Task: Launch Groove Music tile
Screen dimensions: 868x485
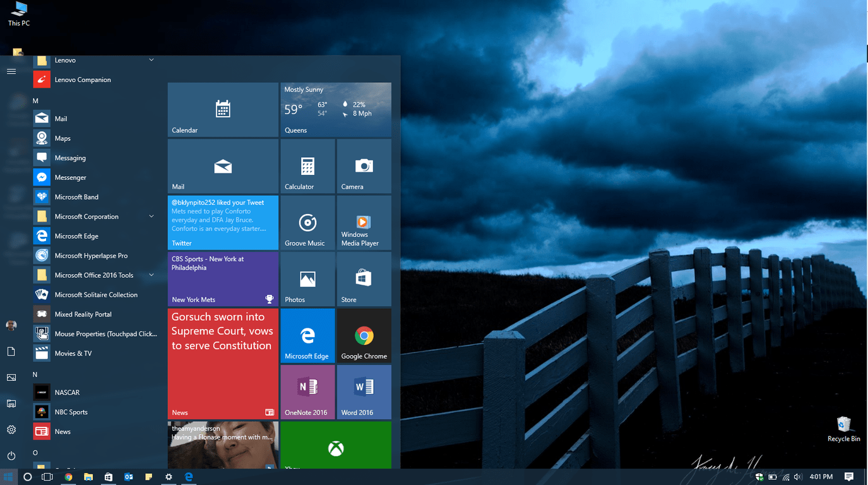Action: click(307, 222)
